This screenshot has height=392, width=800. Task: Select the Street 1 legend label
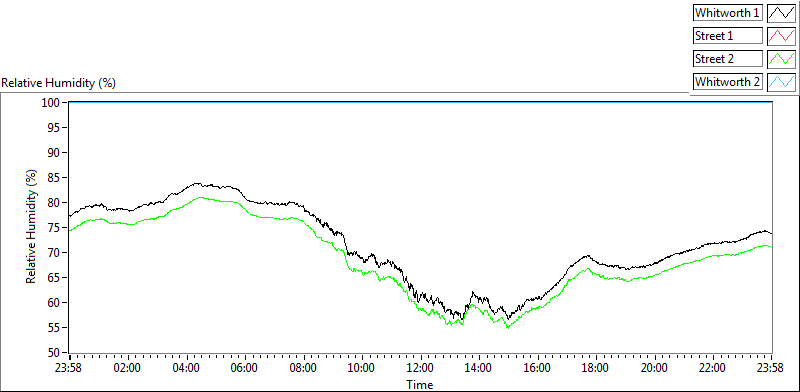[728, 36]
